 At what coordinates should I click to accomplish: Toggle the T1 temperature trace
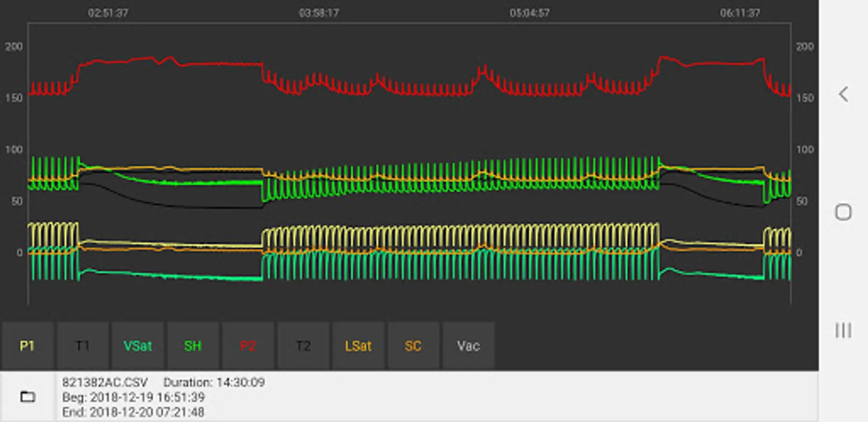point(83,346)
